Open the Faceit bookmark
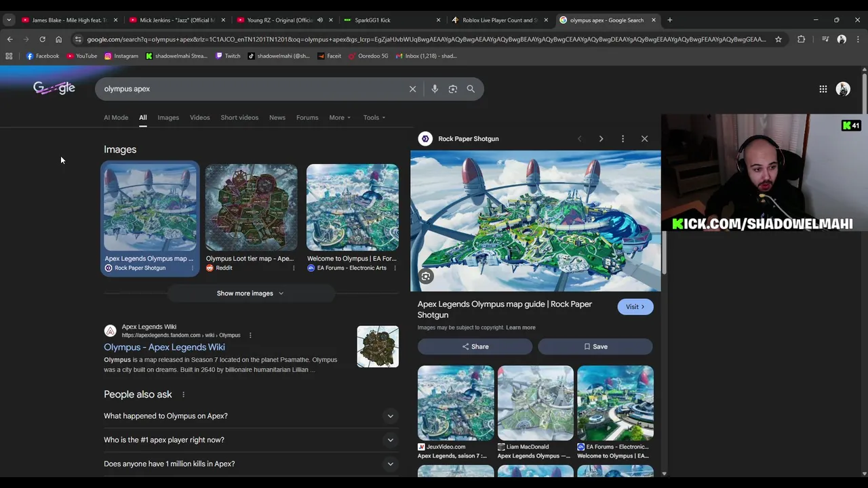This screenshot has height=488, width=868. (329, 56)
